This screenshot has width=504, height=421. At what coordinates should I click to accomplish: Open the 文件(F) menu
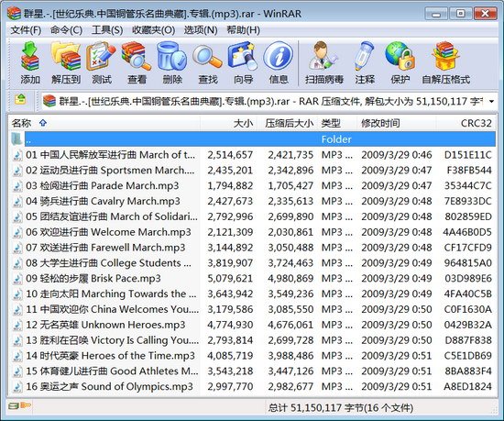click(x=26, y=30)
